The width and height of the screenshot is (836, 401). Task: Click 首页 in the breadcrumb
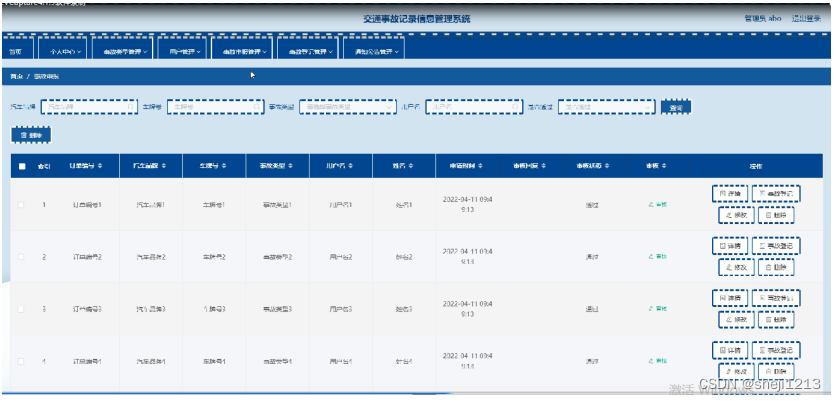(16, 77)
